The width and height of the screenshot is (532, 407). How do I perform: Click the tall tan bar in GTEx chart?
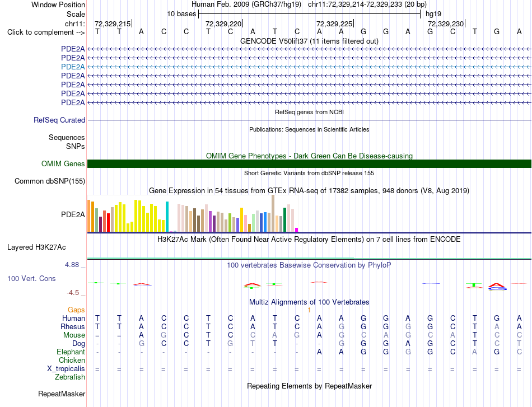273,213
